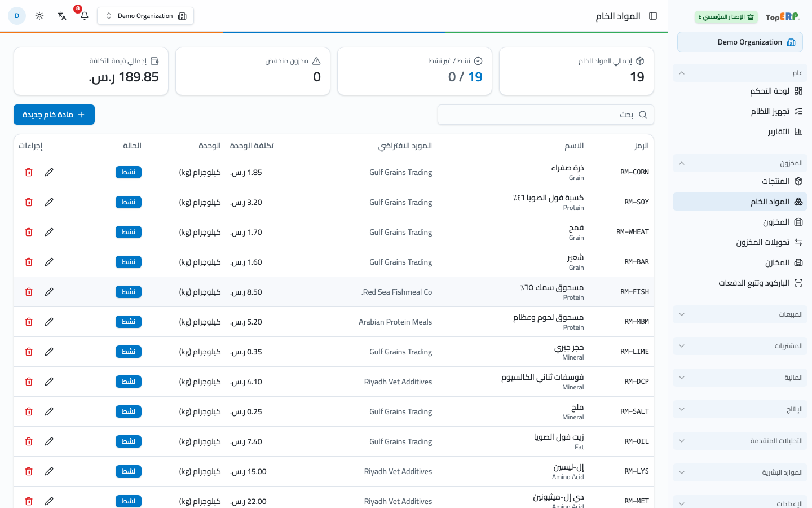Open التقارير reports page
Screen dimensions: 812x508
click(740, 132)
